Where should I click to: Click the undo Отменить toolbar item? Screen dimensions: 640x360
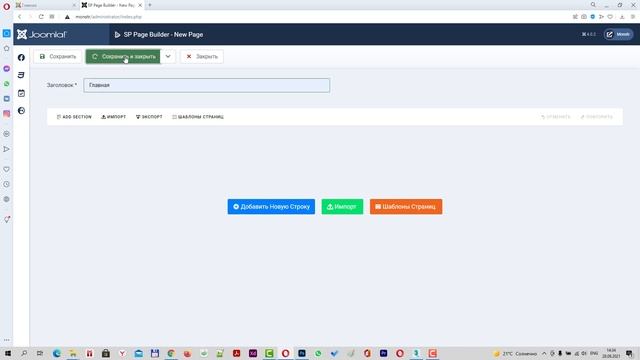556,117
